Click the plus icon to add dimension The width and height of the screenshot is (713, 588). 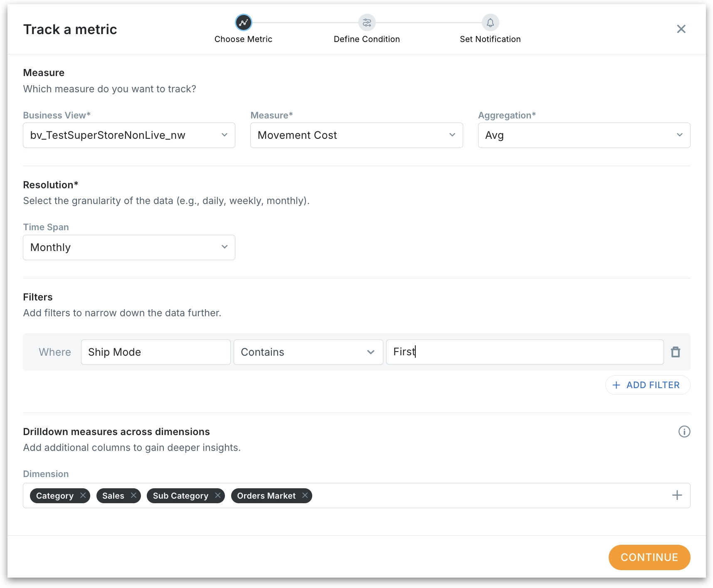pos(677,495)
